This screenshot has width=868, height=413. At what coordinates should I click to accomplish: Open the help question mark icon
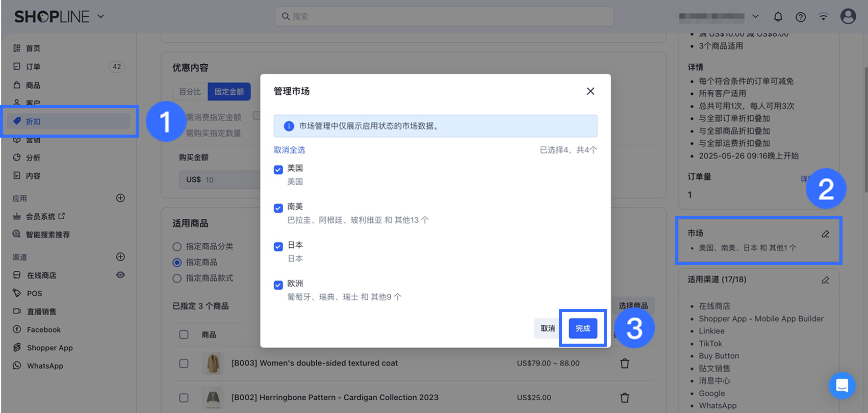coord(801,17)
